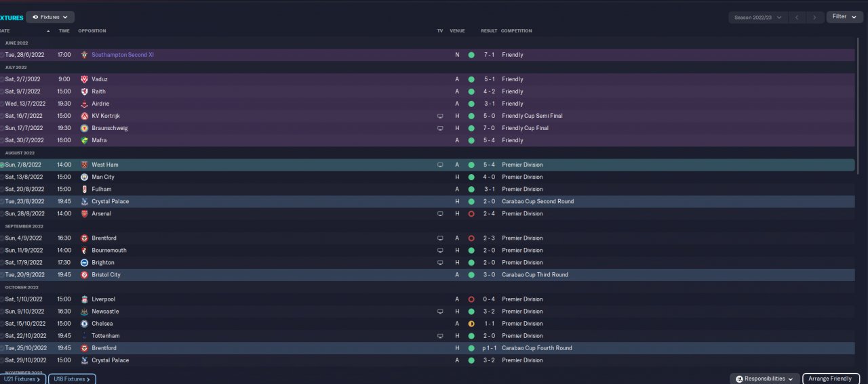Click the Arrange Friendly button

coord(831,379)
